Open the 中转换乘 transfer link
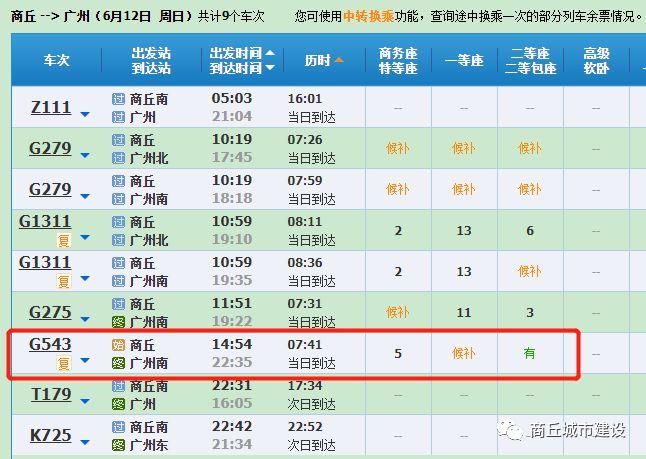 pyautogui.click(x=369, y=16)
